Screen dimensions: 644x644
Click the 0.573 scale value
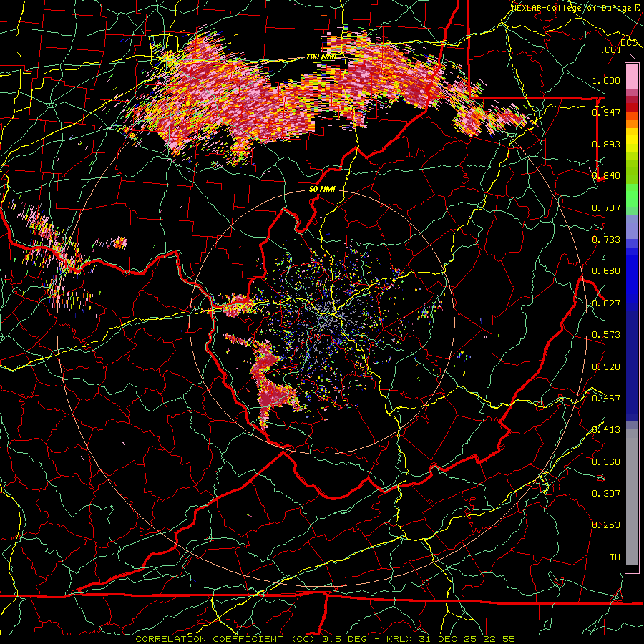(x=606, y=335)
